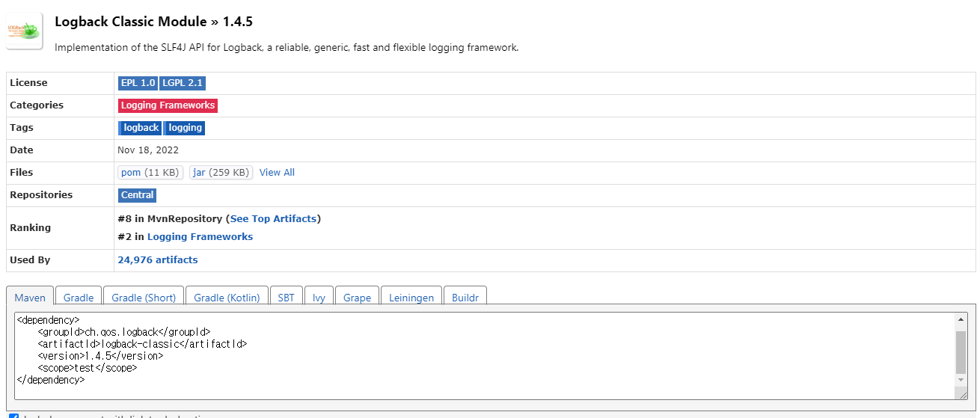Image resolution: width=980 pixels, height=418 pixels.
Task: Download the jar (259 KB) file
Action: (221, 173)
